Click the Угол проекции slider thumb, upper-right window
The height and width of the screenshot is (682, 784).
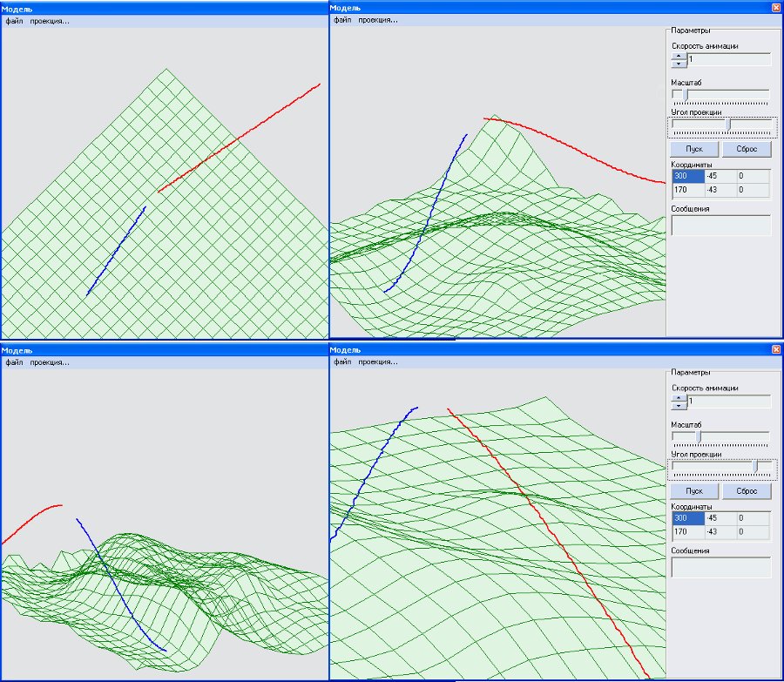(729, 125)
